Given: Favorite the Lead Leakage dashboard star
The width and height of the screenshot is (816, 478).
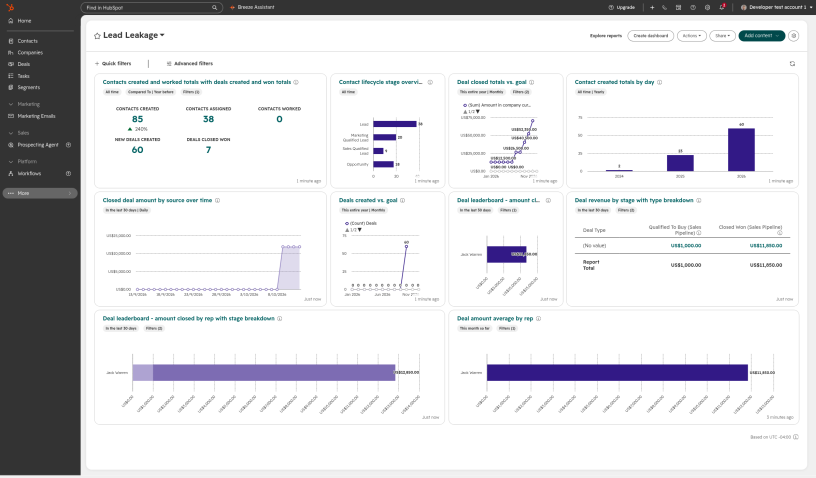Looking at the screenshot, I should (97, 36).
